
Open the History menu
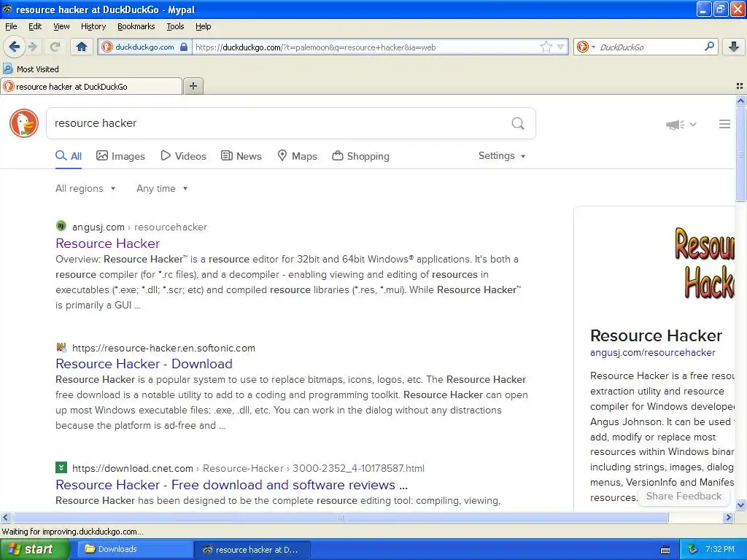click(x=93, y=26)
